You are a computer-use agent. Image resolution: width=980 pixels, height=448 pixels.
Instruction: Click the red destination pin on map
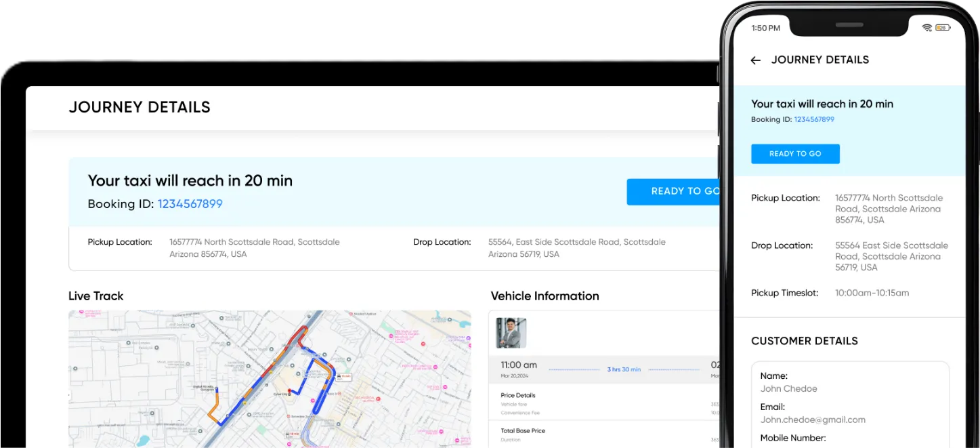point(289,391)
